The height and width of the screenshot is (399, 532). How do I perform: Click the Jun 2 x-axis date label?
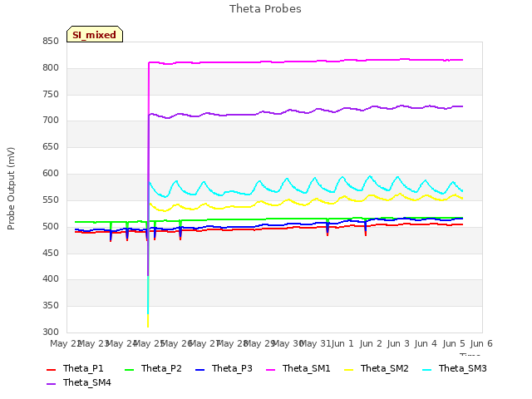coord(371,343)
